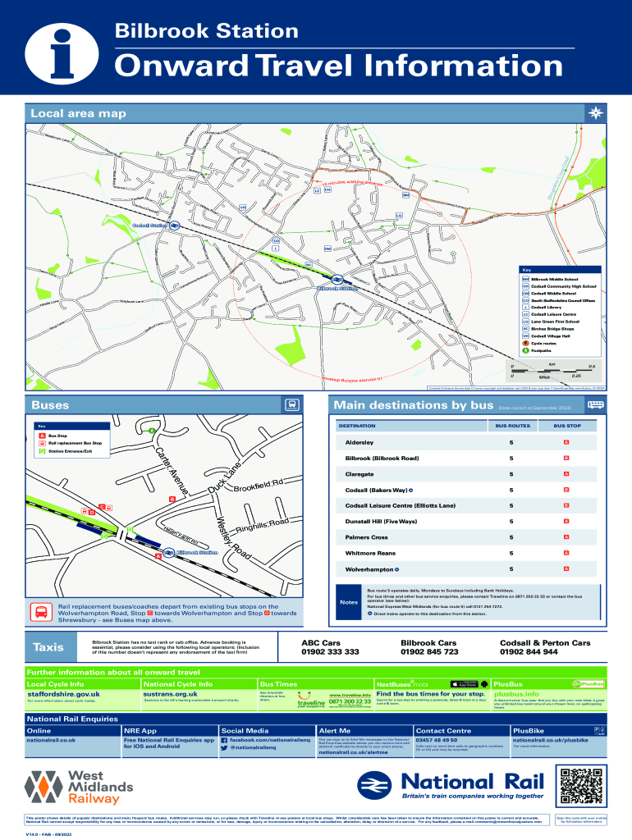Click the BUS STOP column header
Viewport: 632px width, 840px height.
point(567,426)
